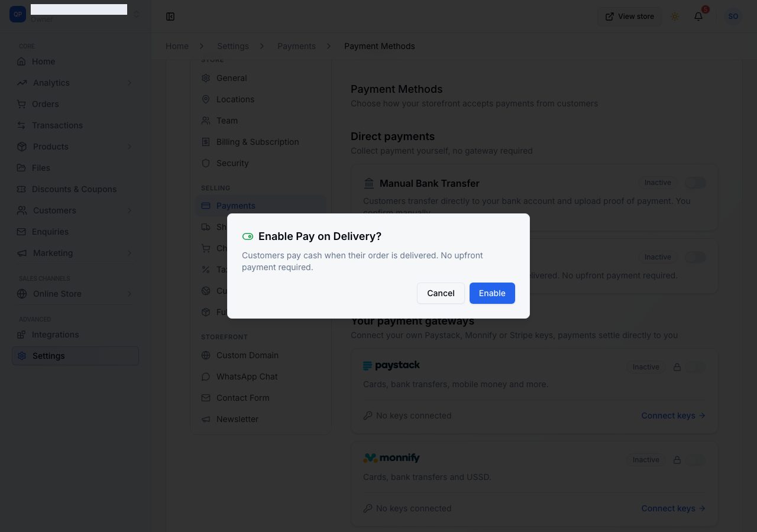Click Monnify Connect keys link

tap(674, 508)
